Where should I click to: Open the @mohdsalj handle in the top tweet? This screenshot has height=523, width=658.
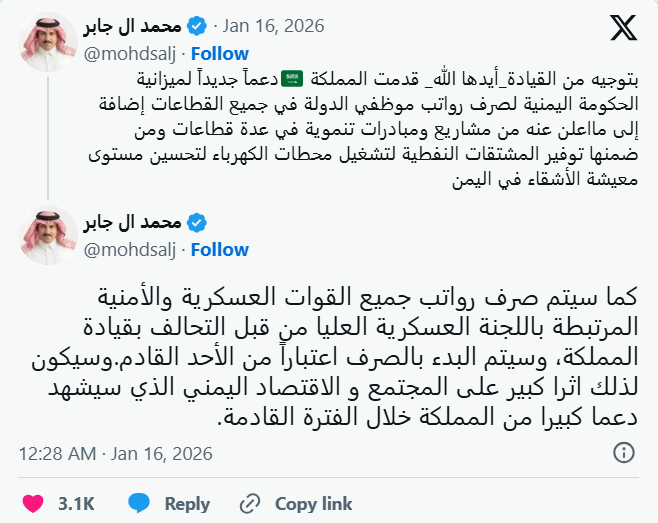pos(131,52)
